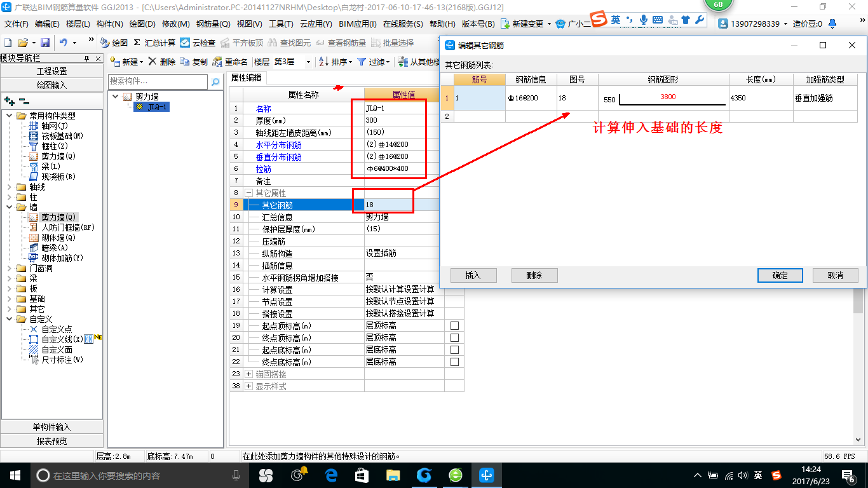The width and height of the screenshot is (868, 488).
Task: Open the 楼层 第3层 dropdown
Action: tap(308, 62)
